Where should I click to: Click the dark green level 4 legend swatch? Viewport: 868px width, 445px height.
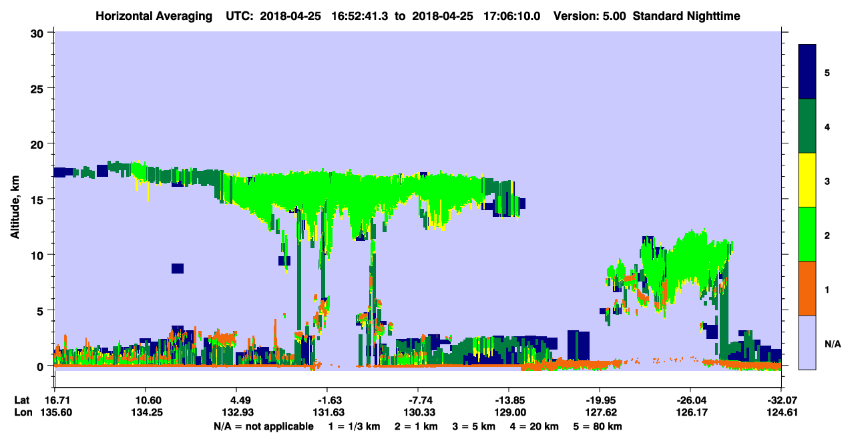(807, 126)
